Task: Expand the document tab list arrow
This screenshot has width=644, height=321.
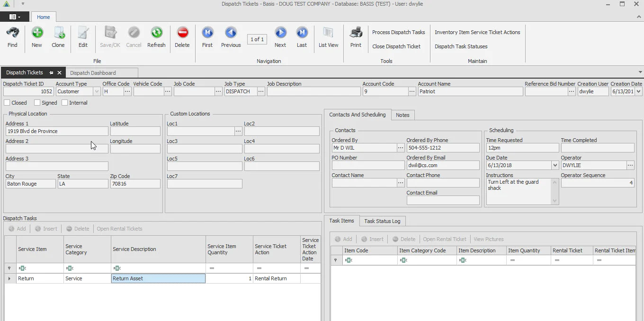Action: coord(640,72)
